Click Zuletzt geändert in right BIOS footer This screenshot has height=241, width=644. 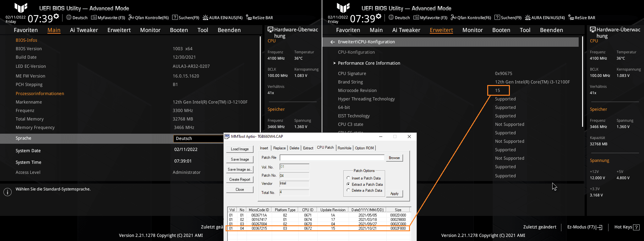540,227
